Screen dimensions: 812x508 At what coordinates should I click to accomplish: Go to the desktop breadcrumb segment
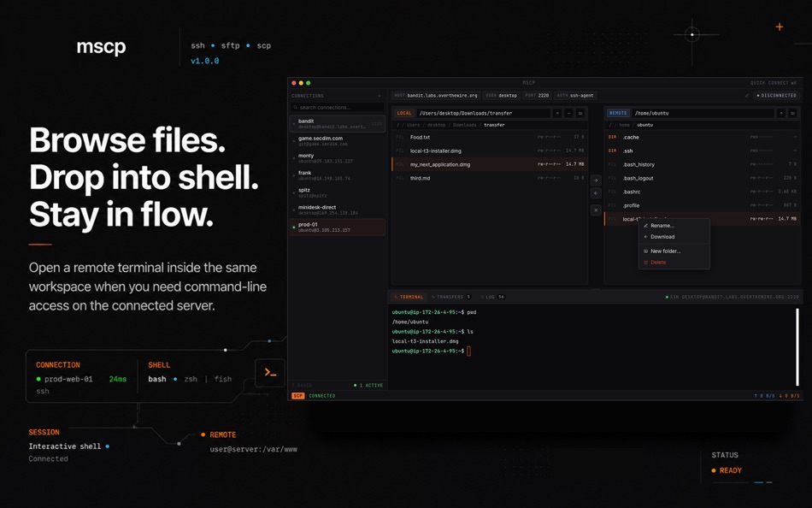click(x=437, y=125)
